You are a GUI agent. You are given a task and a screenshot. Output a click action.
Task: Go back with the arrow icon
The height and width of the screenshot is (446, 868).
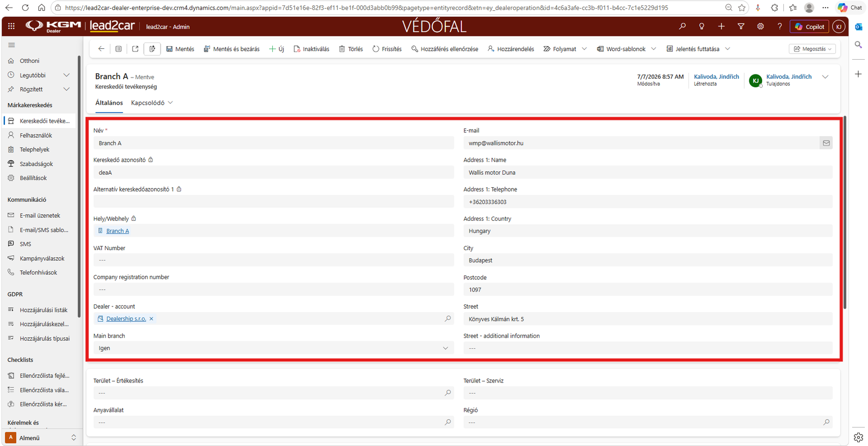point(101,49)
